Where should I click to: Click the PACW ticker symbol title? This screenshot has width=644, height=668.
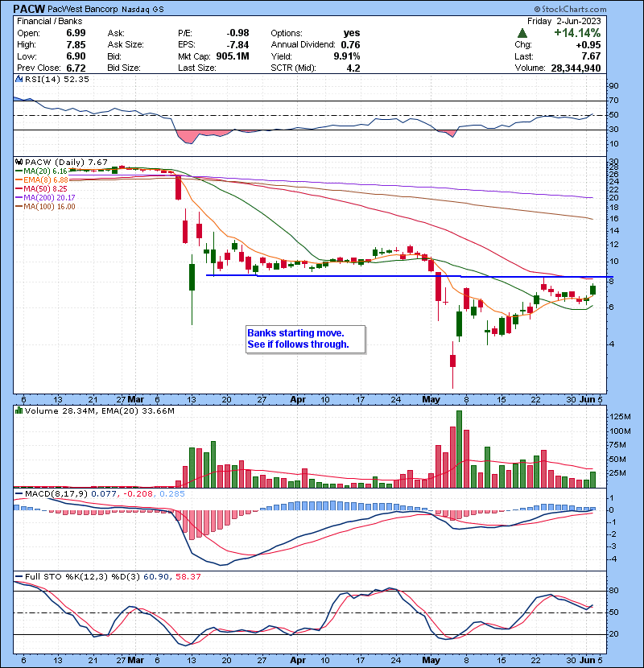29,9
